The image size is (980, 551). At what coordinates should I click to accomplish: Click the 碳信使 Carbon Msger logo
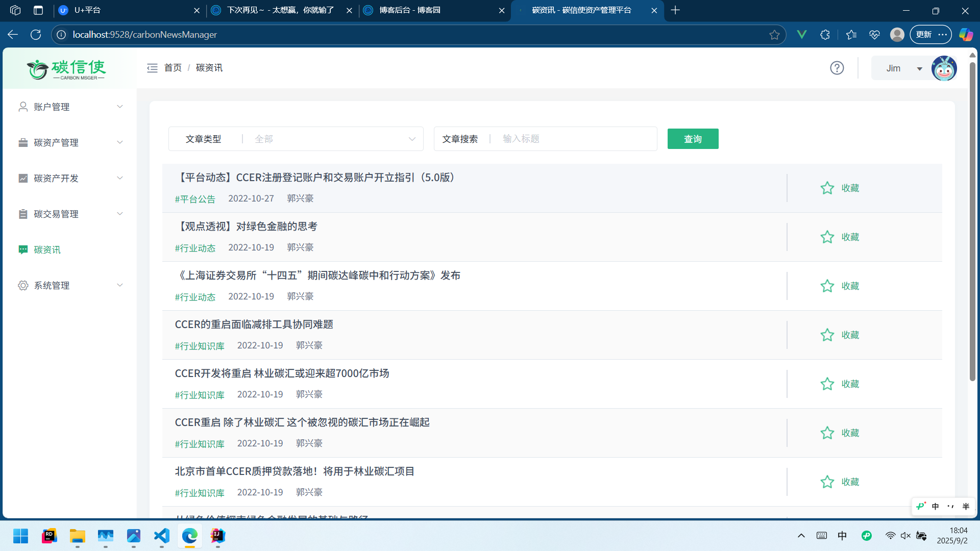coord(66,69)
